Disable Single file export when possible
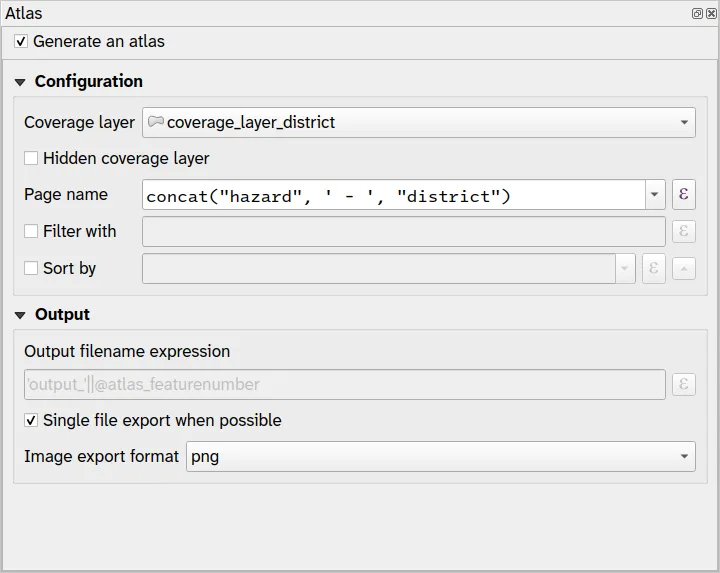The height and width of the screenshot is (573, 720). point(31,420)
